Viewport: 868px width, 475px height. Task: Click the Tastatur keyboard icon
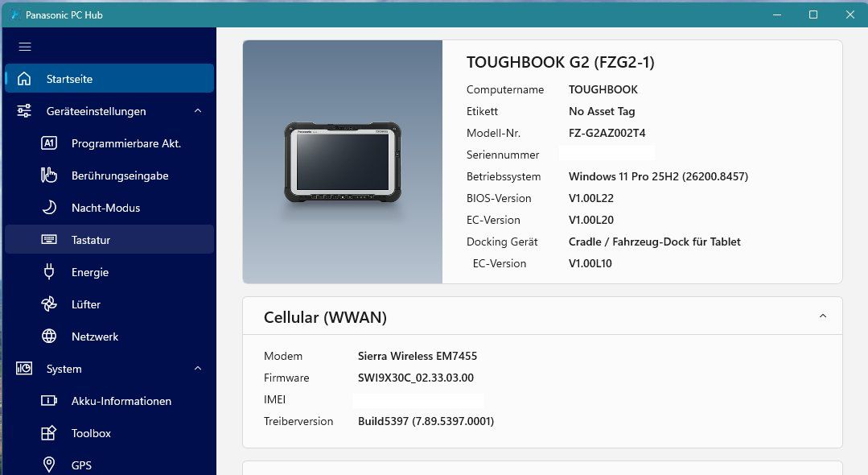point(49,239)
